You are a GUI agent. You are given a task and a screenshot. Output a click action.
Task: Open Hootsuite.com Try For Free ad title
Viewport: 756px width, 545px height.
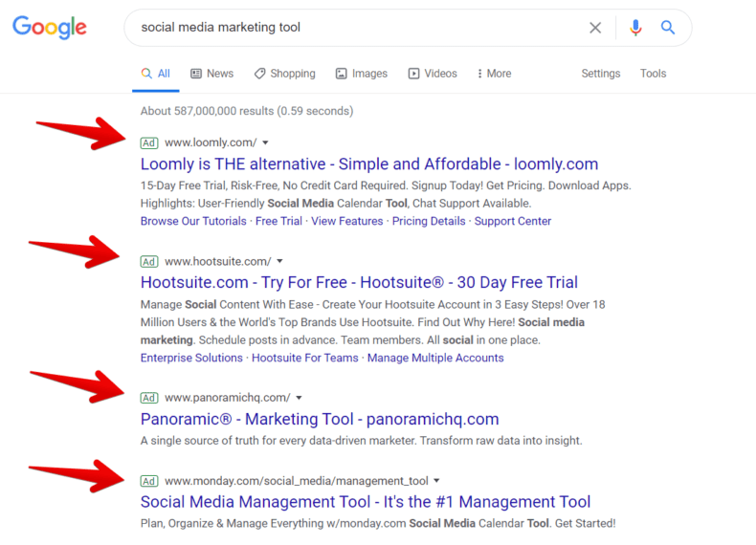point(359,283)
